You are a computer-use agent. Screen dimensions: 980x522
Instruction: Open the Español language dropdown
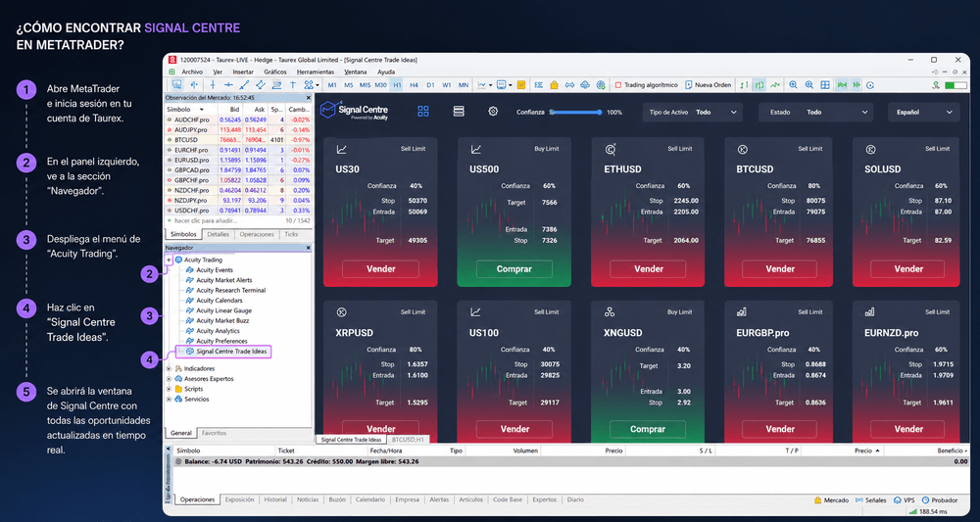(924, 113)
